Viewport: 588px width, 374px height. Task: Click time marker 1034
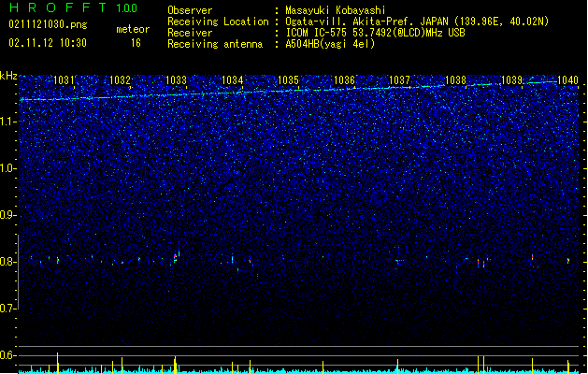tap(232, 80)
